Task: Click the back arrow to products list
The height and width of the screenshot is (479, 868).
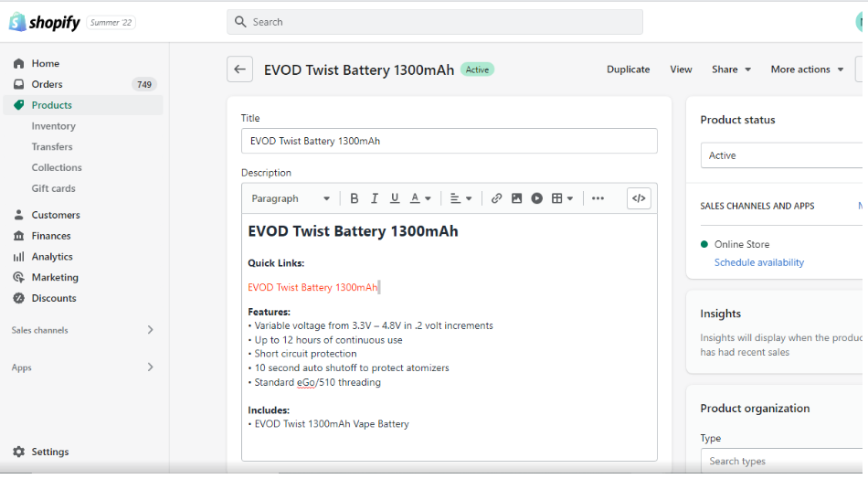Action: pos(239,69)
